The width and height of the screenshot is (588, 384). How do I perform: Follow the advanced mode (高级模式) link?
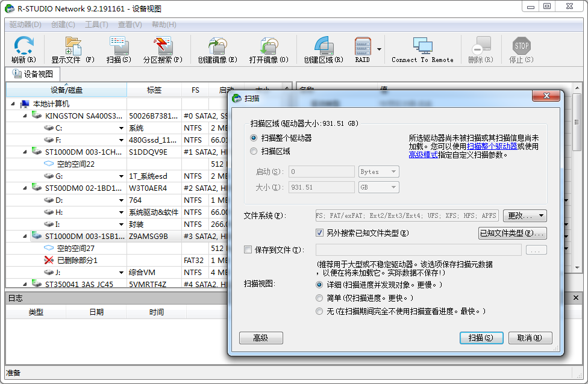[423, 155]
